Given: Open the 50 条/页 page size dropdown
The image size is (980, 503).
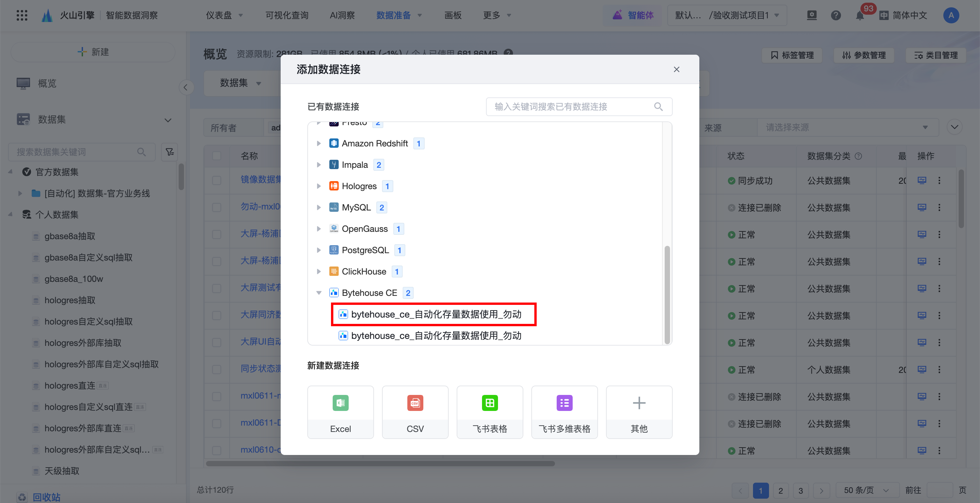Looking at the screenshot, I should point(867,490).
